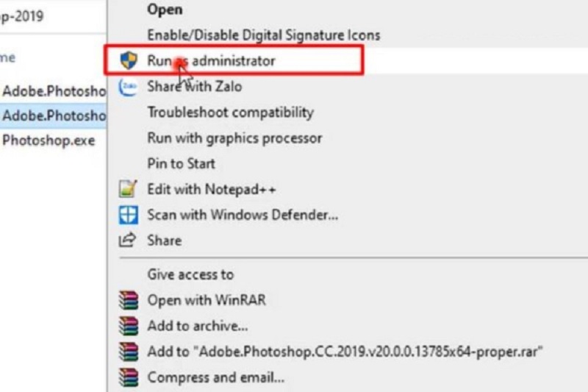588x392 pixels.
Task: Click the Notepad++ icon in the menu
Action: (128, 189)
